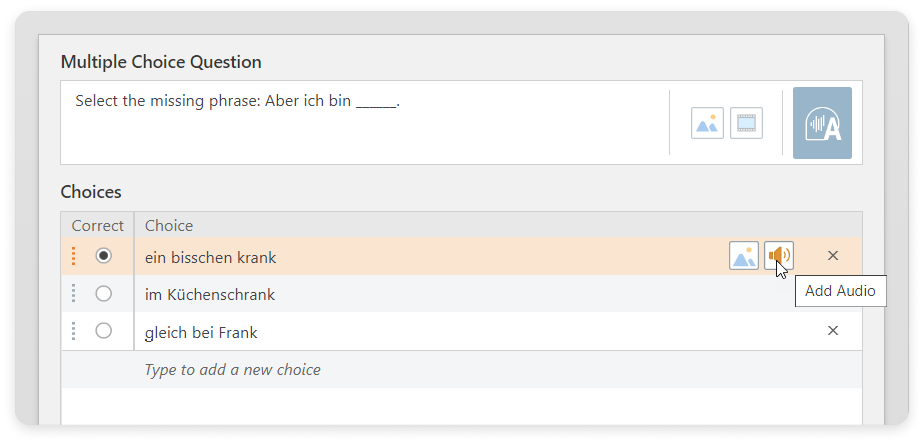Viewport: 924px width, 444px height.
Task: Delete the 'ein bisschen krank' choice
Action: [833, 256]
